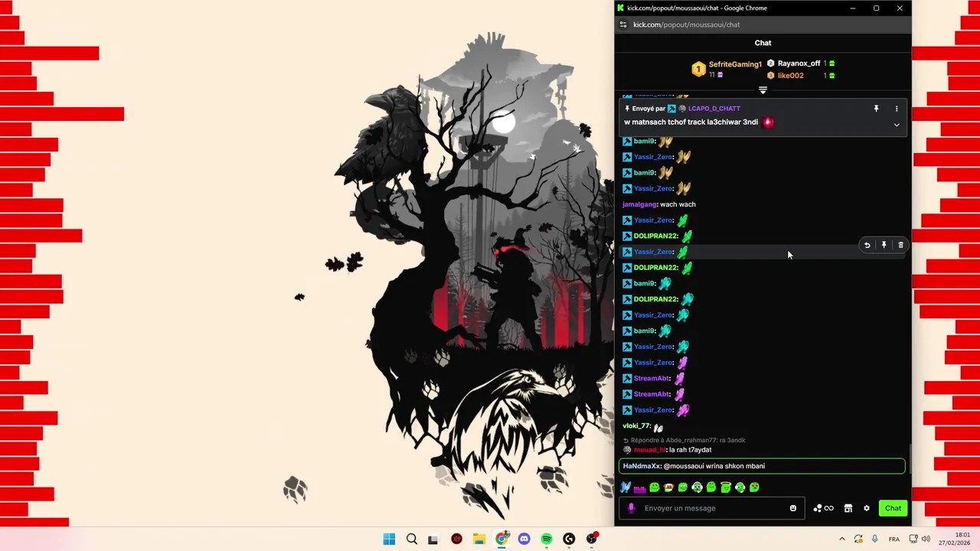Click HaNdmaXx username in highlighted message
The width and height of the screenshot is (980, 551).
pos(642,466)
